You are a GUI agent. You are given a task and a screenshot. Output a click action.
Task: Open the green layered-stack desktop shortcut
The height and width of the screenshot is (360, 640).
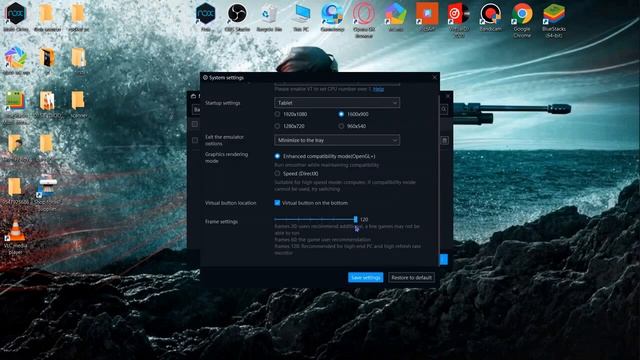tap(16, 106)
